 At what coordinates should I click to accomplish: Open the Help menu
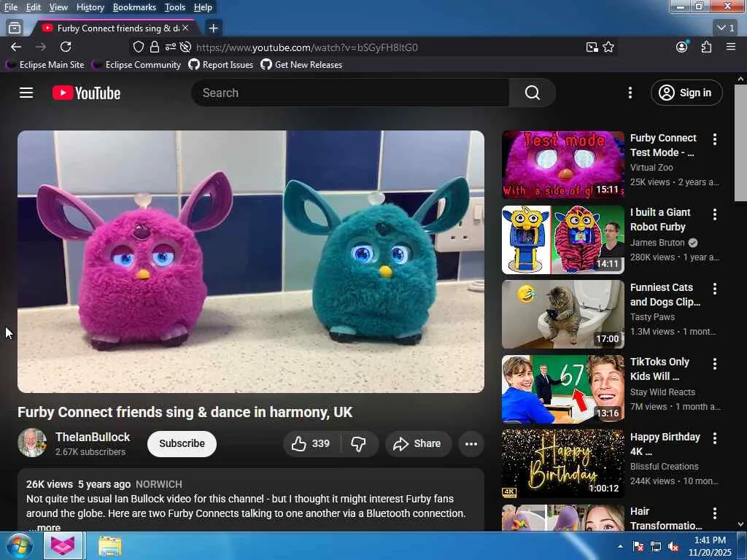(x=203, y=7)
